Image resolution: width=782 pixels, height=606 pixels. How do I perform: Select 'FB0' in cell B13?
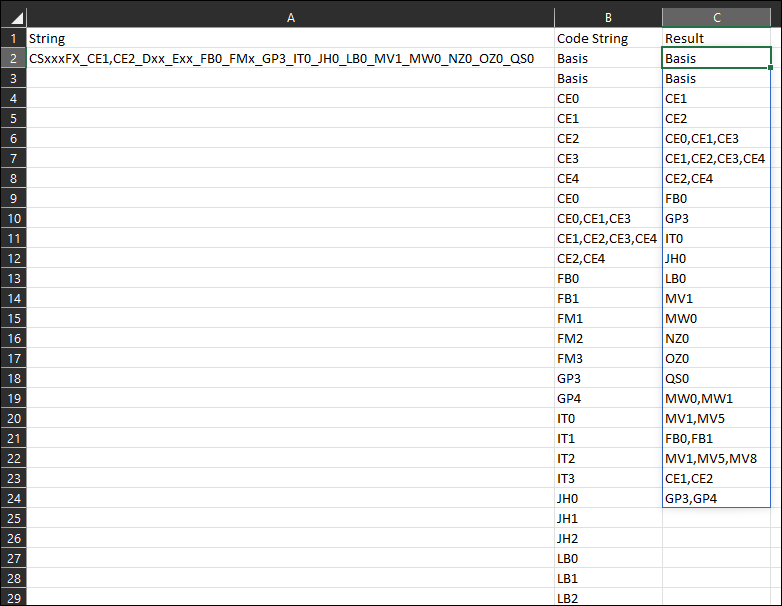(608, 278)
